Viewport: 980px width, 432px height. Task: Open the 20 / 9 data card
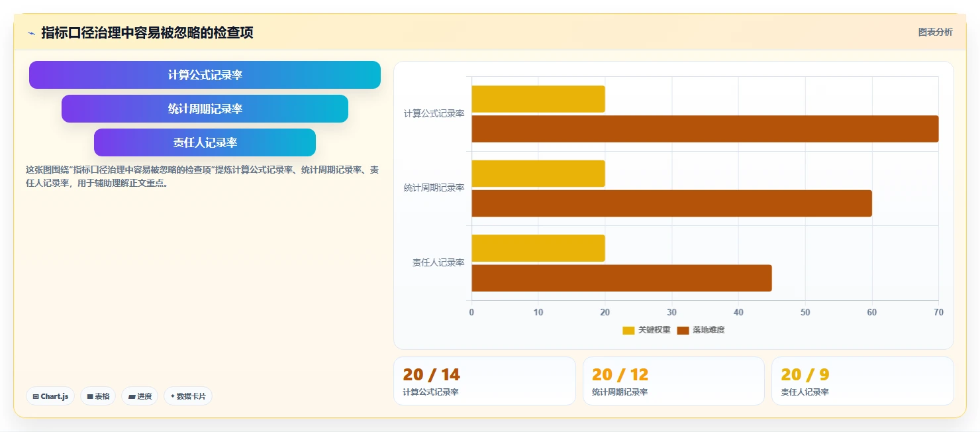[863, 381]
